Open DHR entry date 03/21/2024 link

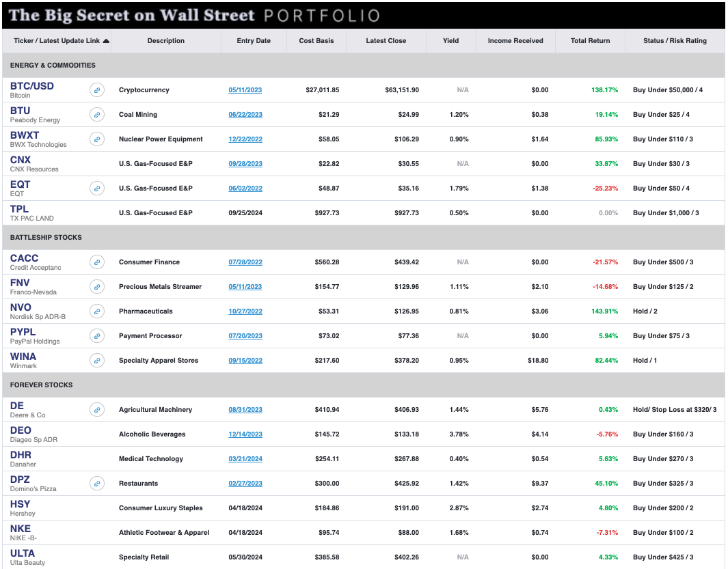point(245,459)
